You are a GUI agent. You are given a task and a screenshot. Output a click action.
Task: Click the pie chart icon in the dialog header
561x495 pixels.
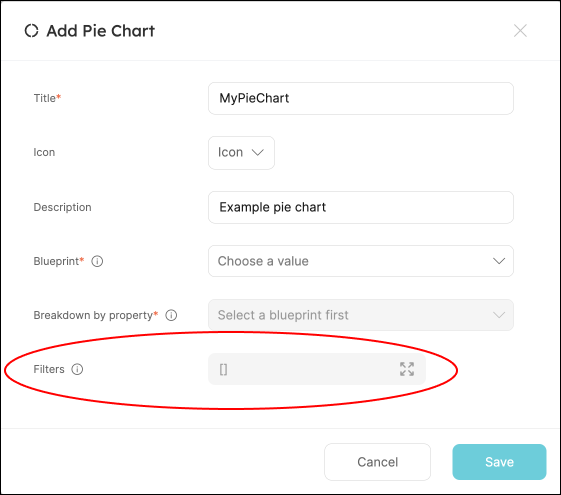31,31
